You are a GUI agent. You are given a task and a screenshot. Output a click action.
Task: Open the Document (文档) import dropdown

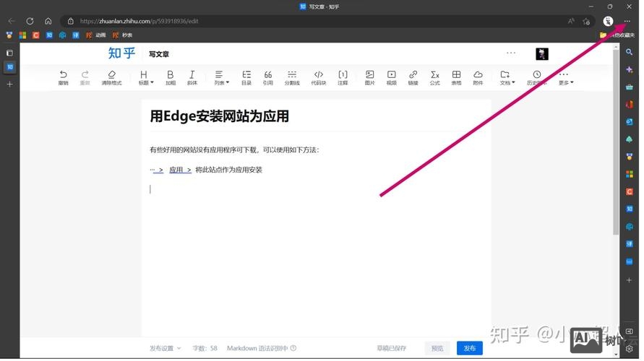507,77
